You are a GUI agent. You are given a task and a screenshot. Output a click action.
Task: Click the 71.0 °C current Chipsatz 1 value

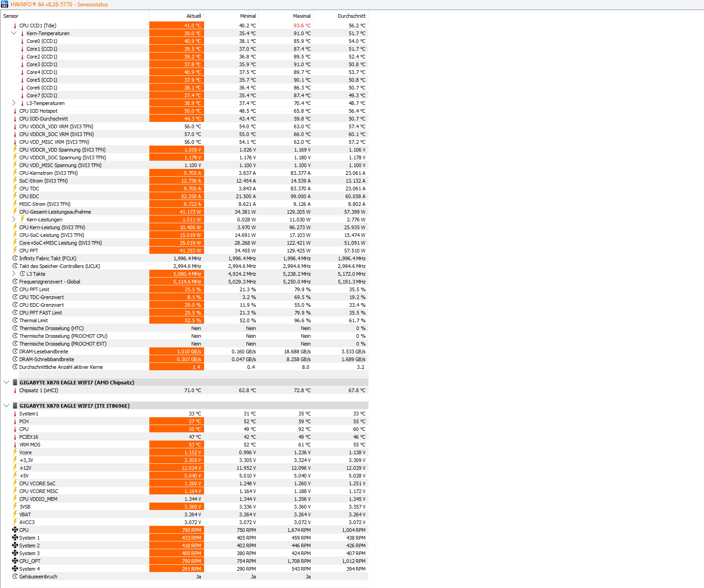[x=193, y=390]
